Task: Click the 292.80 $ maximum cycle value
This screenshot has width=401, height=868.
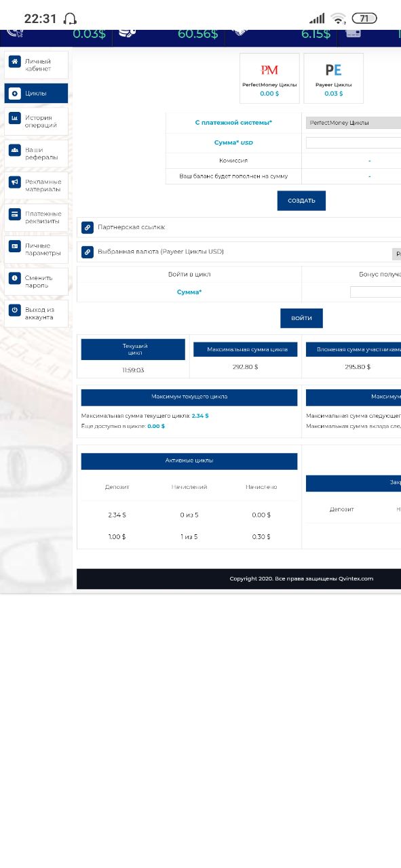Action: click(245, 366)
